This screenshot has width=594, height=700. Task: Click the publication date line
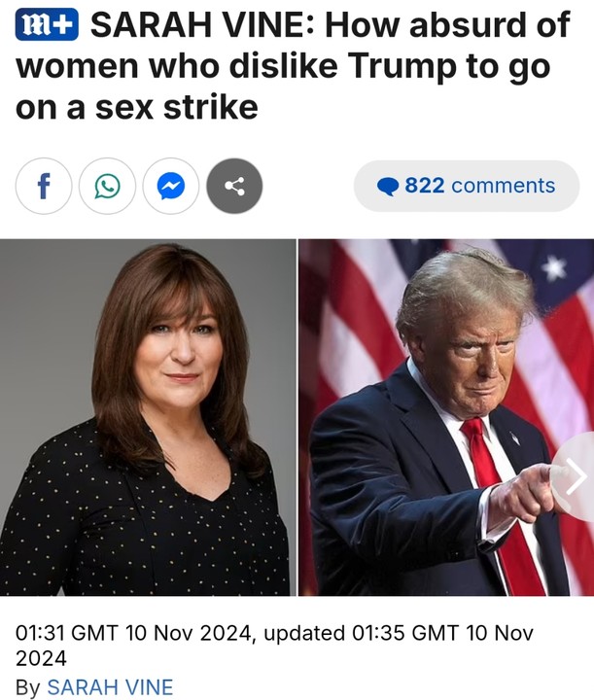point(274,646)
